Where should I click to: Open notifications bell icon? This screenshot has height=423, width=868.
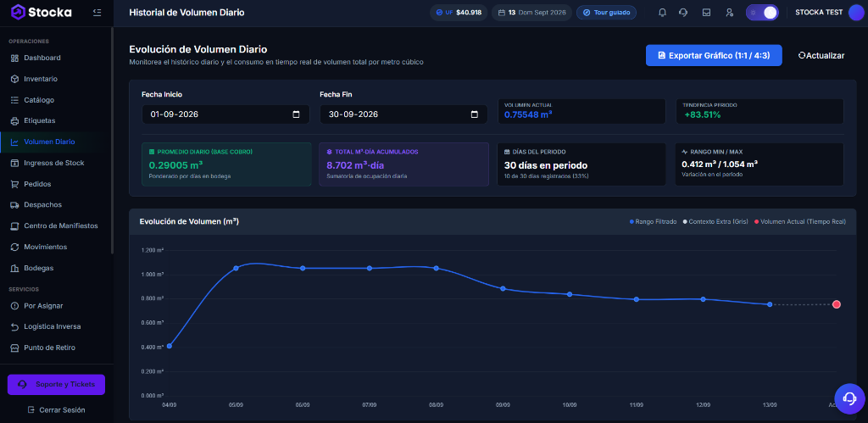[662, 12]
